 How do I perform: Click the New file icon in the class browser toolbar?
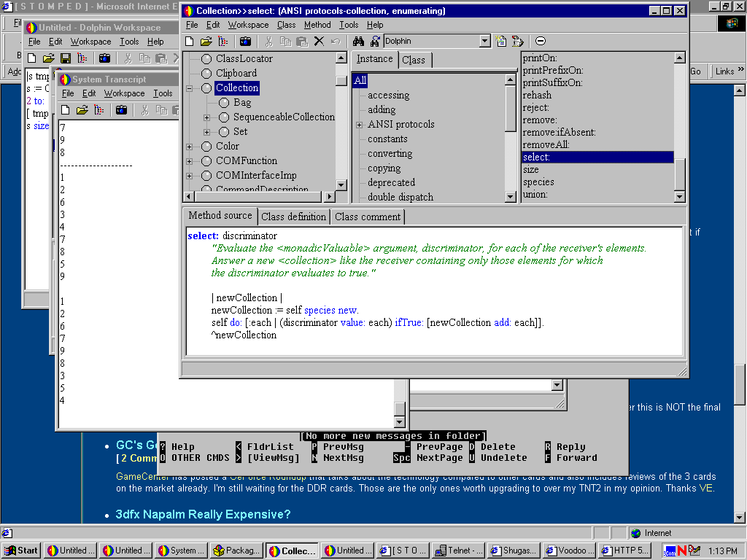point(189,42)
